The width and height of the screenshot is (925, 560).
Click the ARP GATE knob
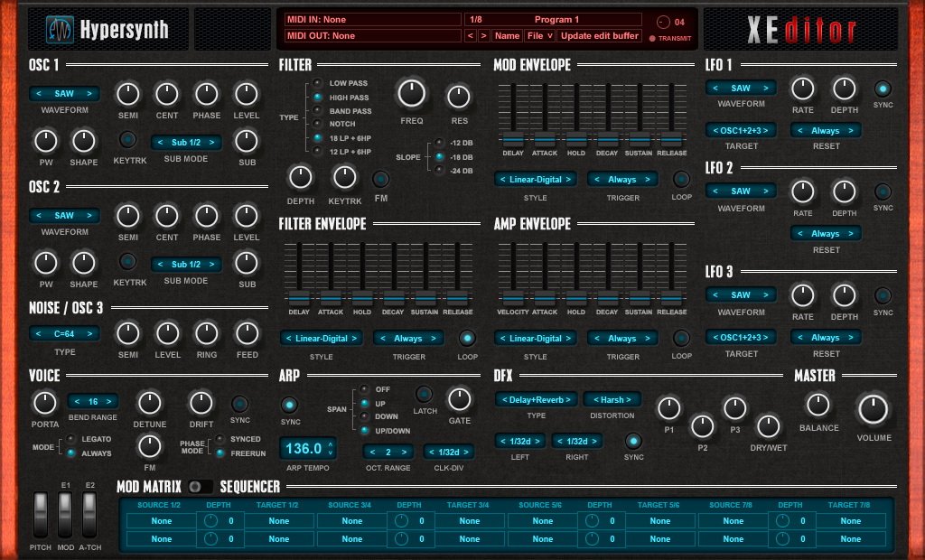(x=460, y=400)
